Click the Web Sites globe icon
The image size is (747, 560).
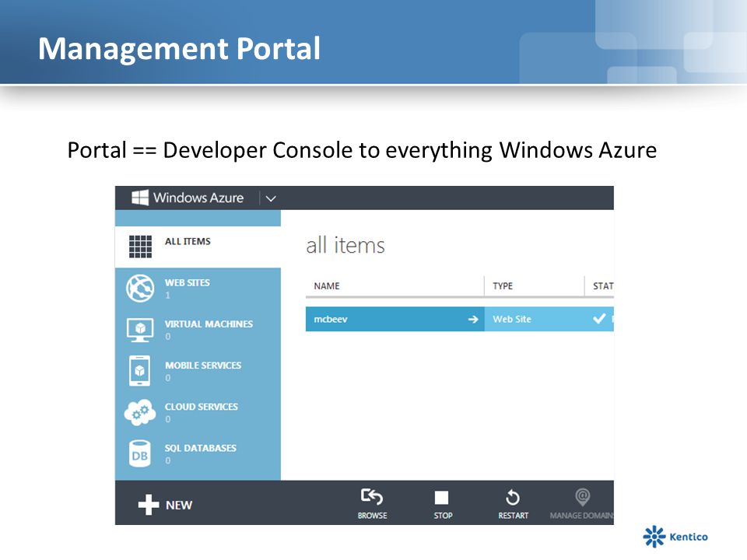coord(140,288)
